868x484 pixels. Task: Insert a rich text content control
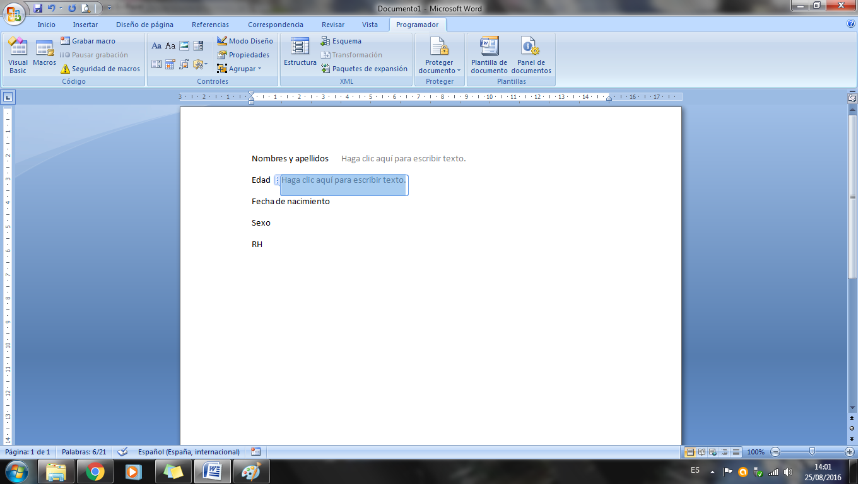pos(156,45)
